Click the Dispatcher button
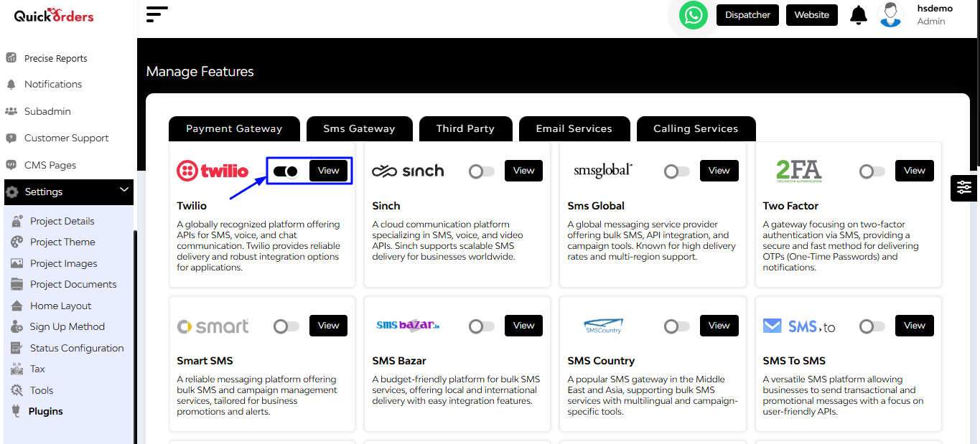 tap(747, 15)
